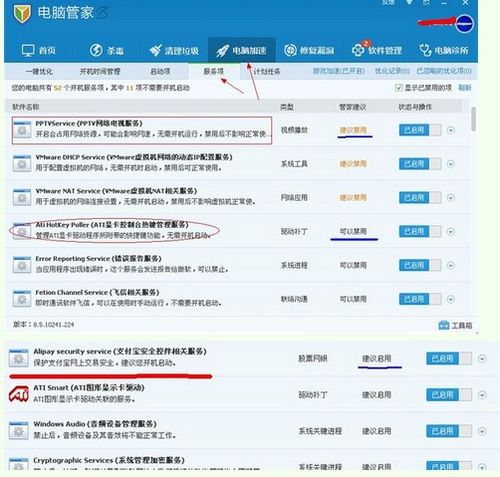The image size is (500, 477).
Task: Expand the ATI Smart dropdown arrow
Action: 482,395
